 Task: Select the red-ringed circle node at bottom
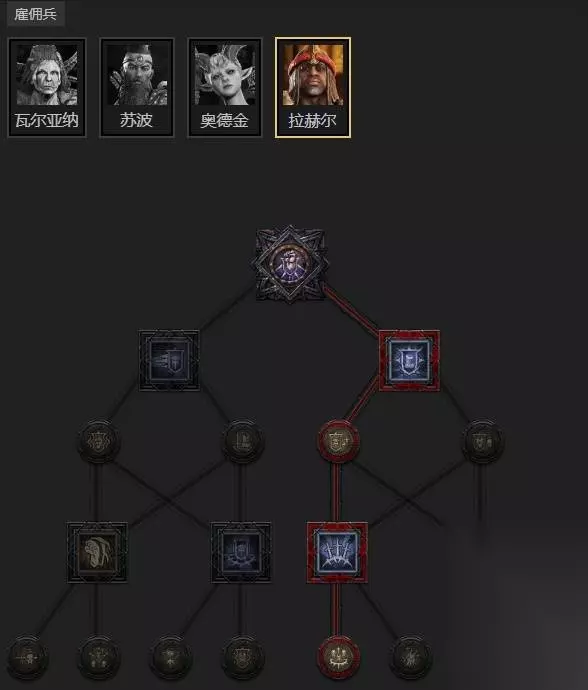coord(338,657)
